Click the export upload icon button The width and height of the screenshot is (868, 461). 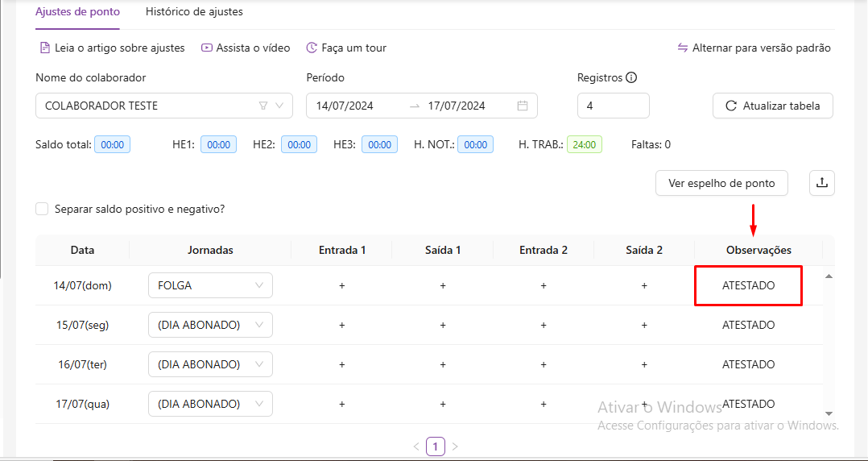[822, 183]
